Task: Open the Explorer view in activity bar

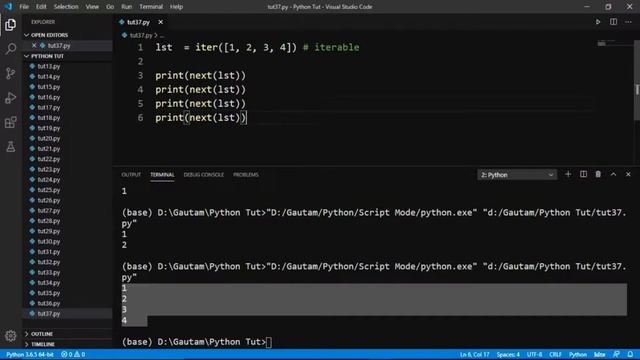Action: (11, 25)
